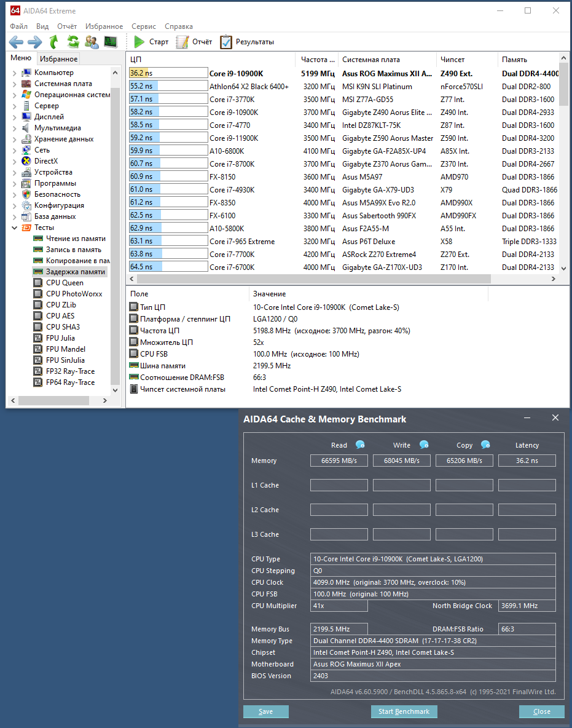
Task: Expand the Сеть tree node
Action: tap(14, 151)
